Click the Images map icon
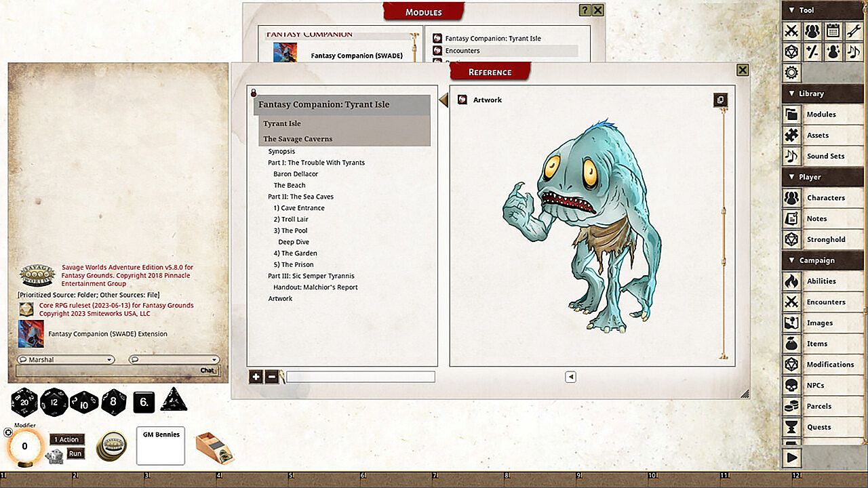The height and width of the screenshot is (488, 868). click(791, 323)
